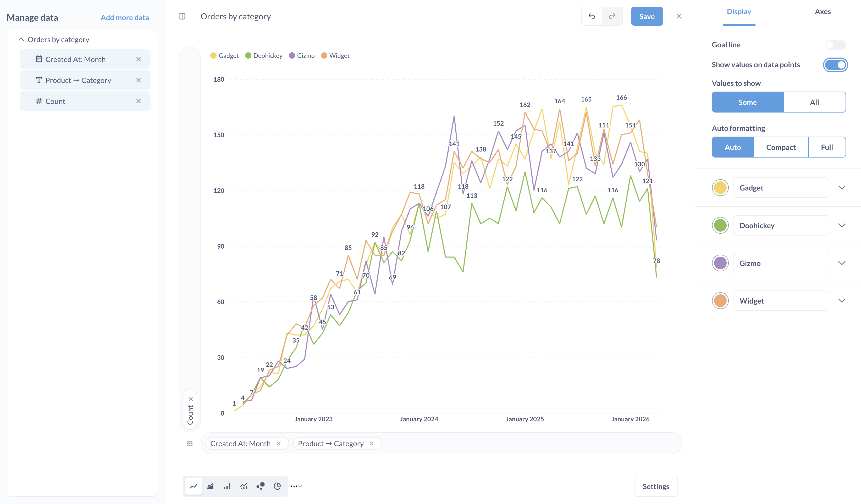Remove the Count pill from the Y-axis
Image resolution: width=861 pixels, height=504 pixels.
pos(191,399)
